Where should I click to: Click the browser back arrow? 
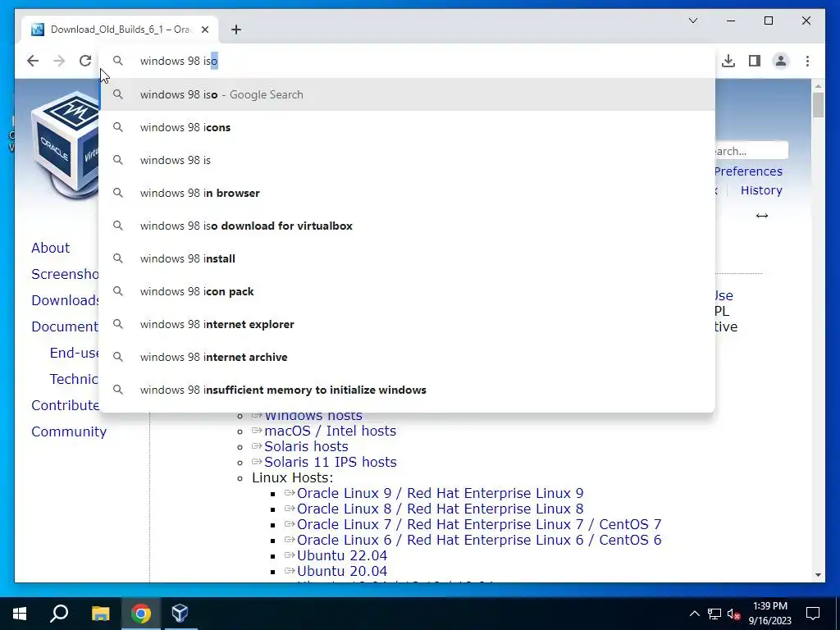[33, 61]
